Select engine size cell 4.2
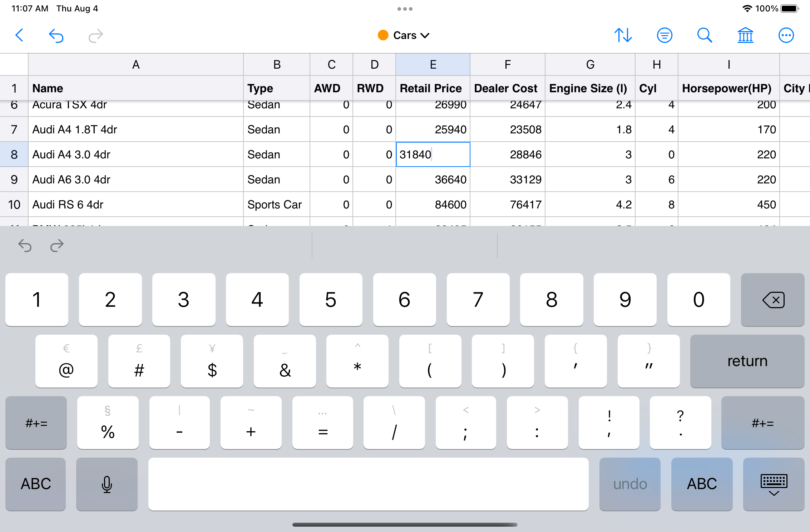 [590, 205]
